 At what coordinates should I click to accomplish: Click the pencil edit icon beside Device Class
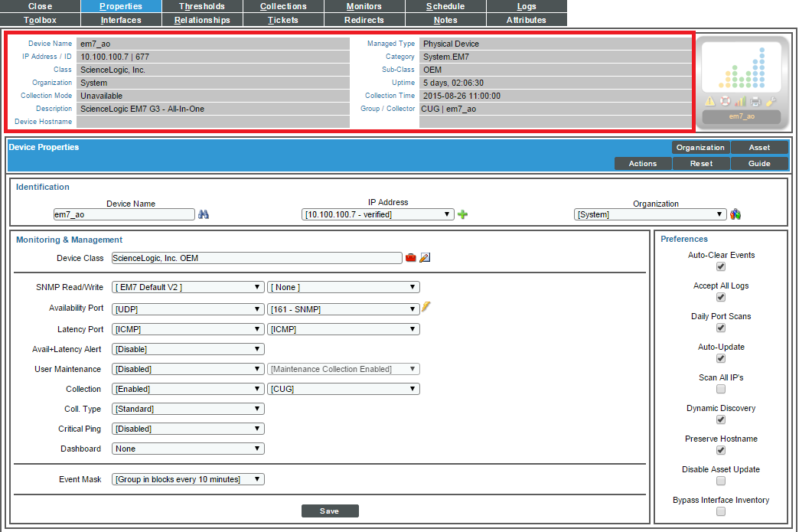[x=425, y=258]
